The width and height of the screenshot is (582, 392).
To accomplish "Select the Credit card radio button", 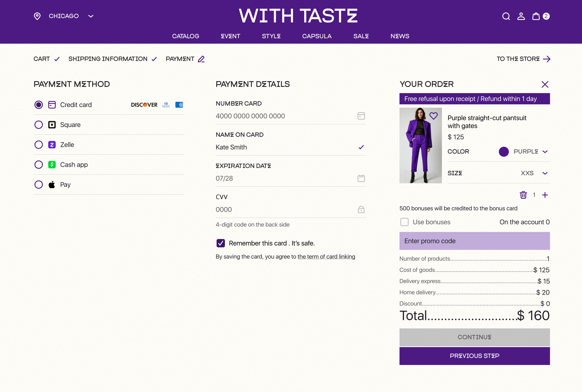I will coord(38,105).
